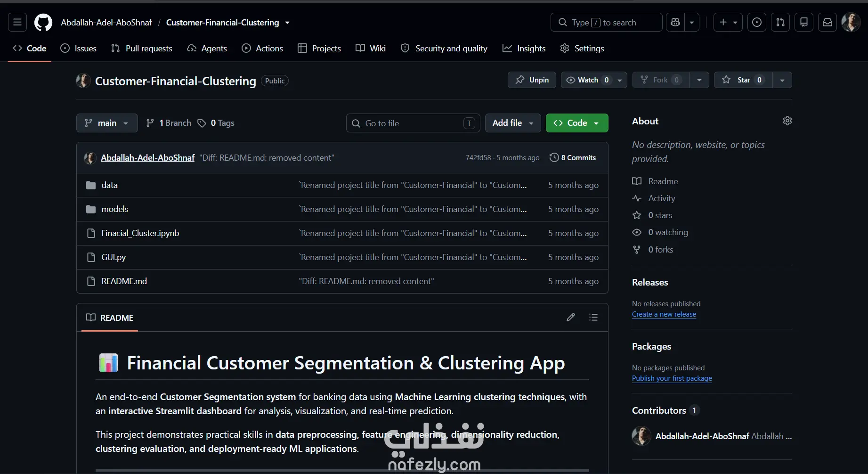Open the Watch notifications dropdown
Screen dimensions: 868x474
pos(594,80)
